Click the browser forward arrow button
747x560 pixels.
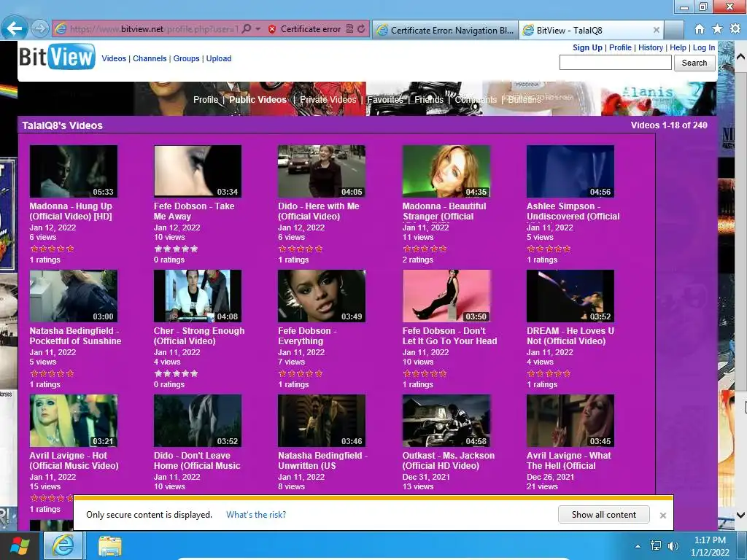click(40, 28)
